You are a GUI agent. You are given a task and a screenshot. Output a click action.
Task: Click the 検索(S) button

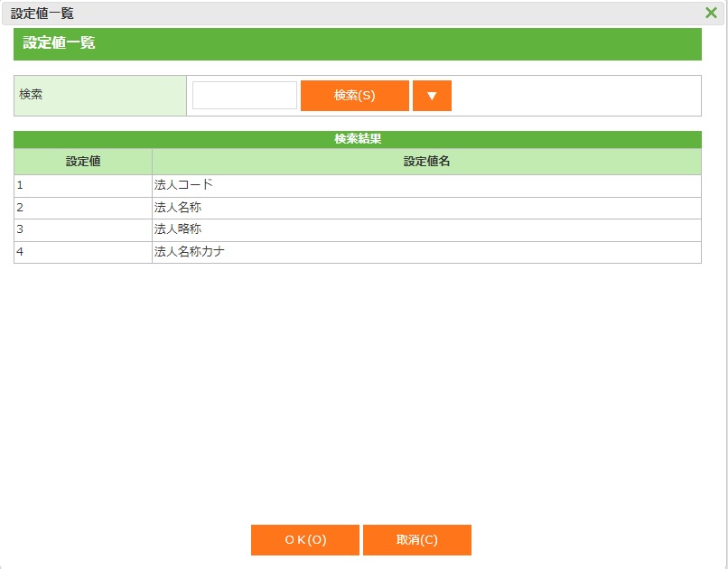point(355,96)
